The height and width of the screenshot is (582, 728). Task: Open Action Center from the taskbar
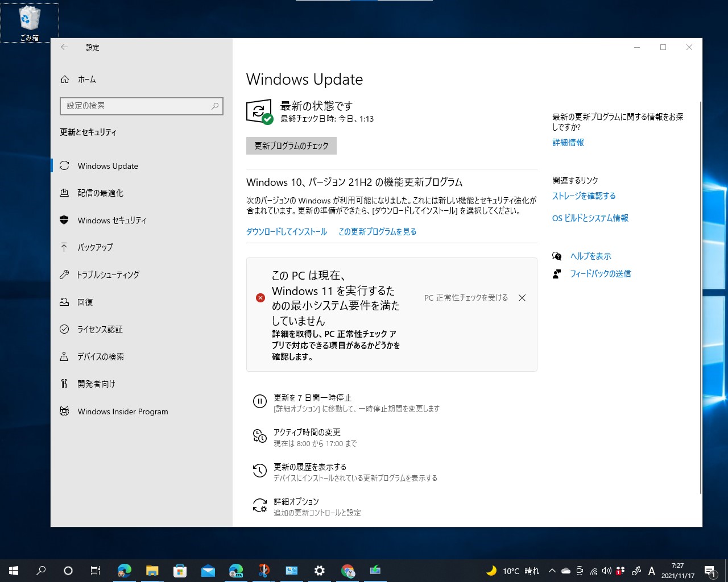coord(710,571)
